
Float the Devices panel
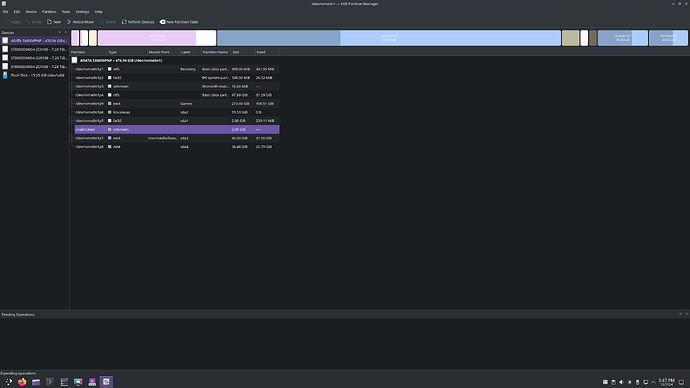click(59, 32)
